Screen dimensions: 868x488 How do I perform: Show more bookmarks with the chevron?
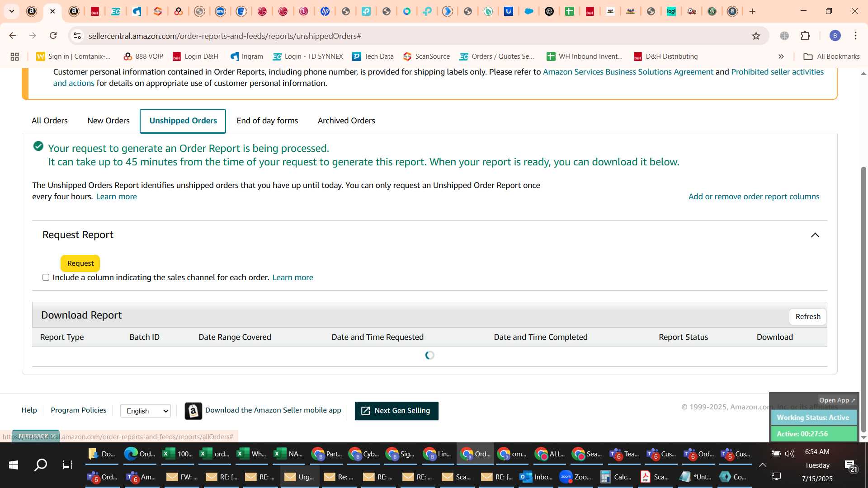[781, 56]
